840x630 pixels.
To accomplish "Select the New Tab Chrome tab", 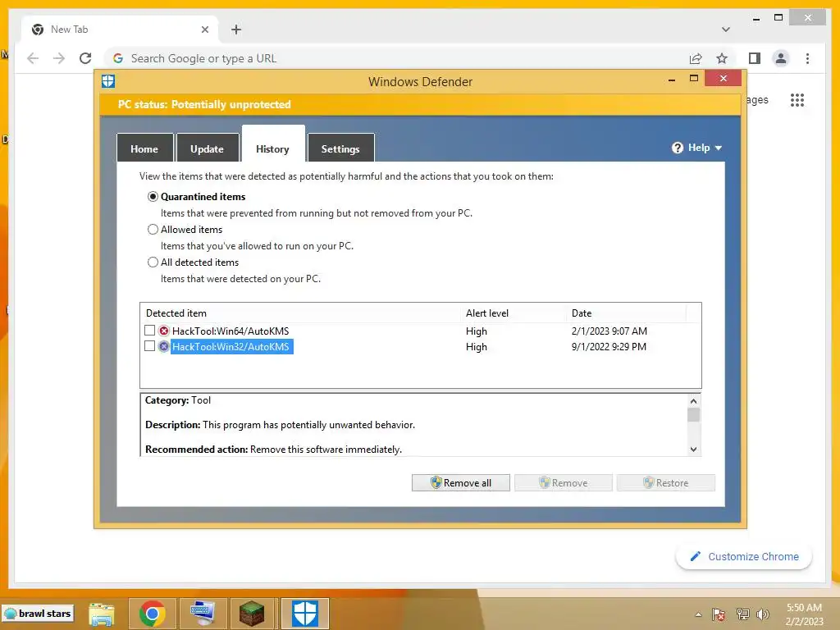I will tap(120, 30).
